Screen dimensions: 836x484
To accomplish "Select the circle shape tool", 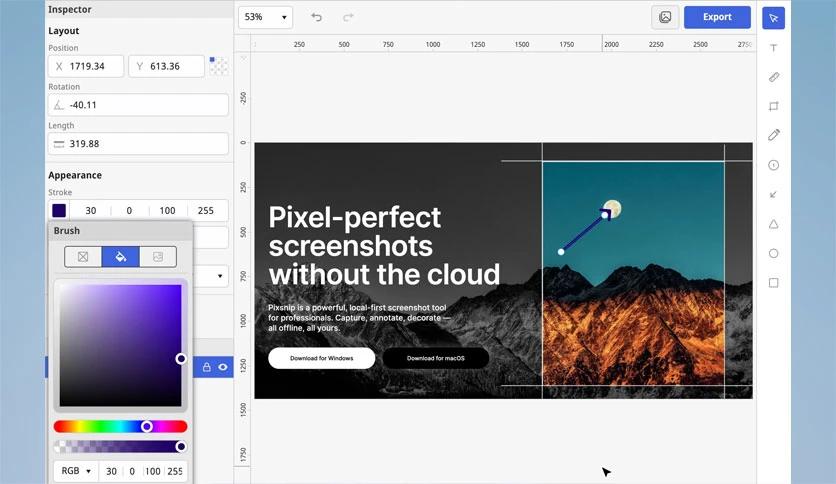I will pyautogui.click(x=774, y=254).
